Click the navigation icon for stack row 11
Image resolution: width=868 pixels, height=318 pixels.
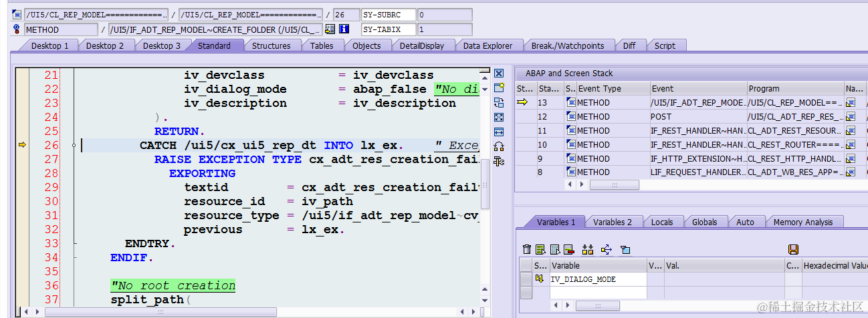(x=851, y=130)
